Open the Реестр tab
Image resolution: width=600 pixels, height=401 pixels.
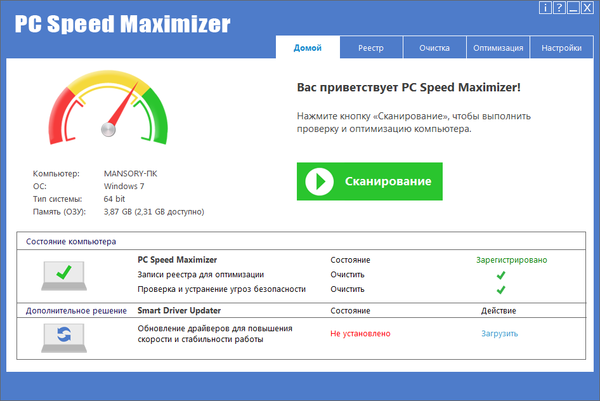pos(371,48)
